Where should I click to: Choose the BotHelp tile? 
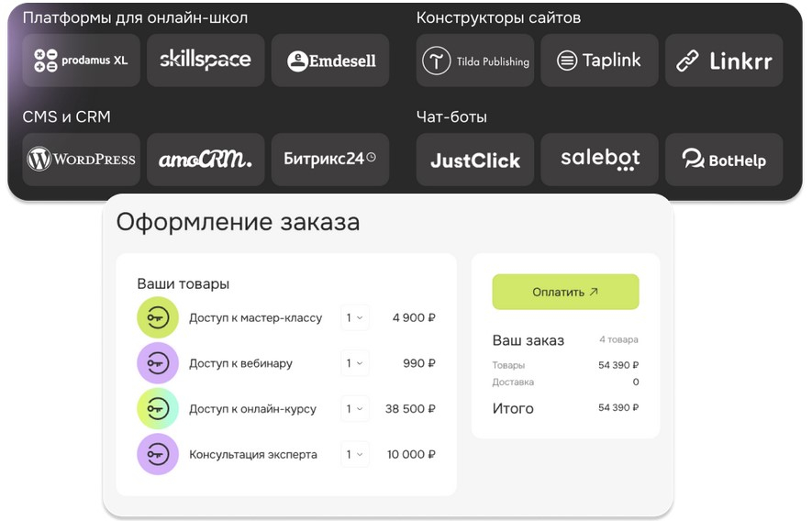(x=724, y=160)
